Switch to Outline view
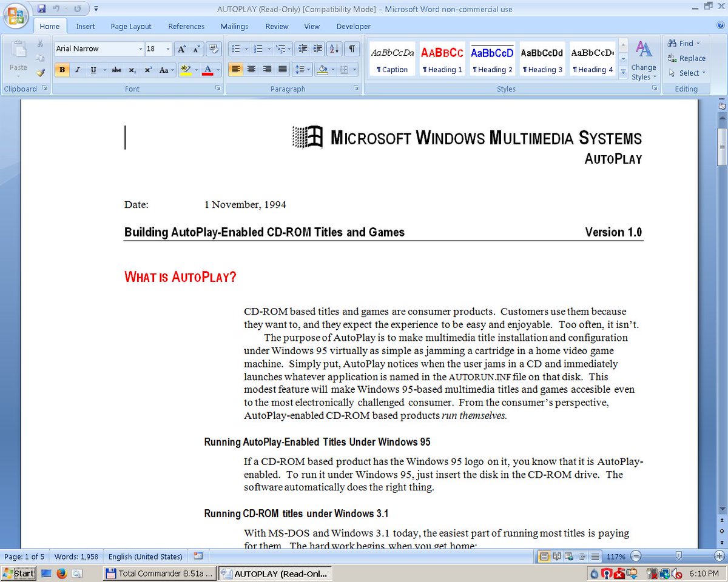The height and width of the screenshot is (582, 728). tap(582, 556)
